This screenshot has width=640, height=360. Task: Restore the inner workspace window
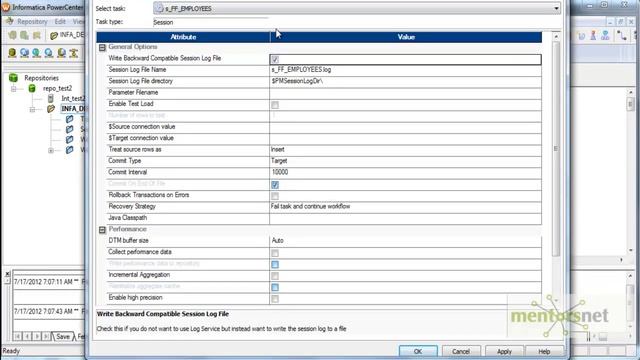pos(620,21)
